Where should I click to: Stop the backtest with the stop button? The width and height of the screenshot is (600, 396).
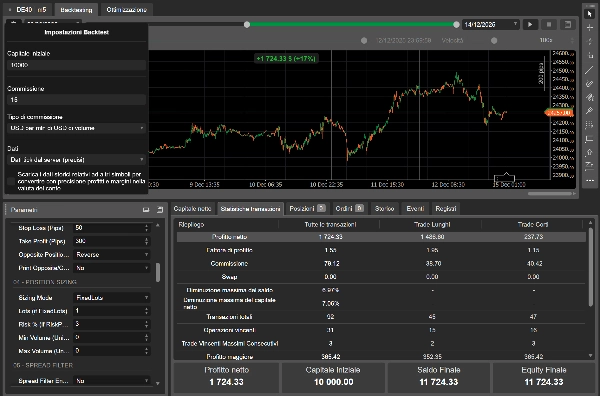click(x=549, y=24)
